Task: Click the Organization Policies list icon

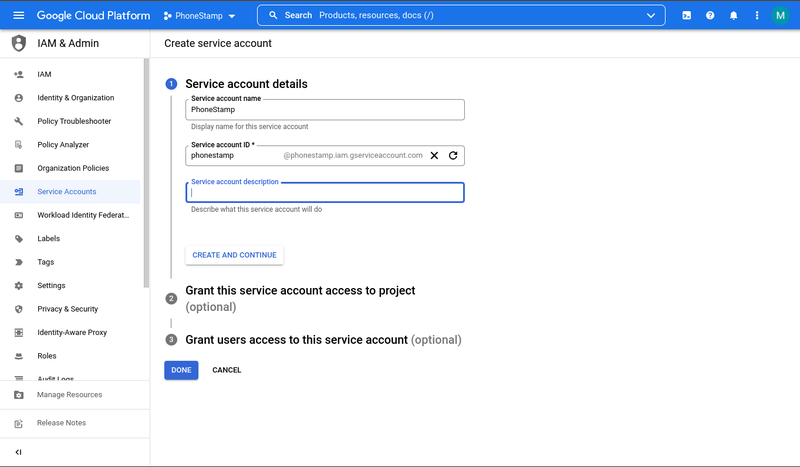Action: [x=19, y=168]
